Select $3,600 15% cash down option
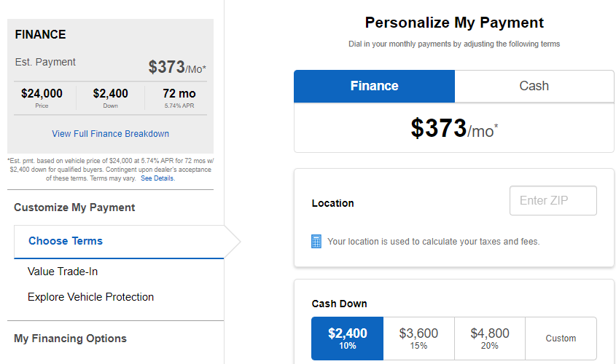 [x=418, y=339]
